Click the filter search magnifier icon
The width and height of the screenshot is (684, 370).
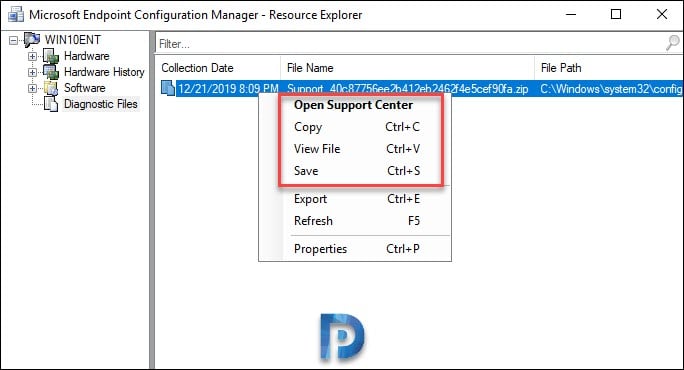[672, 43]
